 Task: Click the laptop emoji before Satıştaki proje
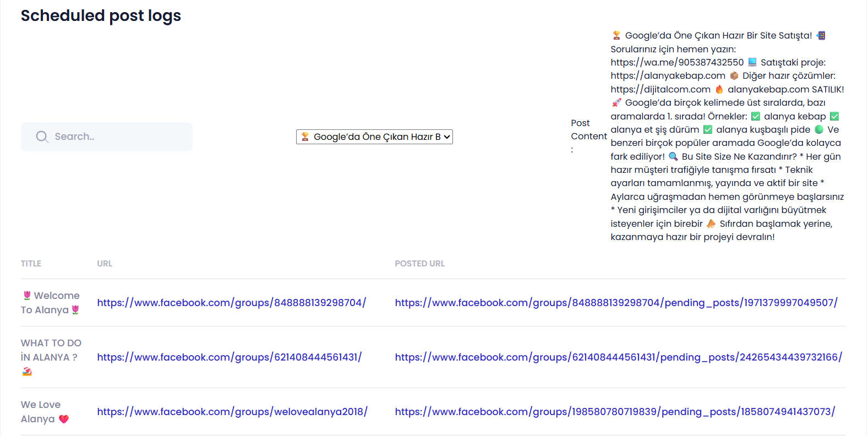tap(752, 62)
